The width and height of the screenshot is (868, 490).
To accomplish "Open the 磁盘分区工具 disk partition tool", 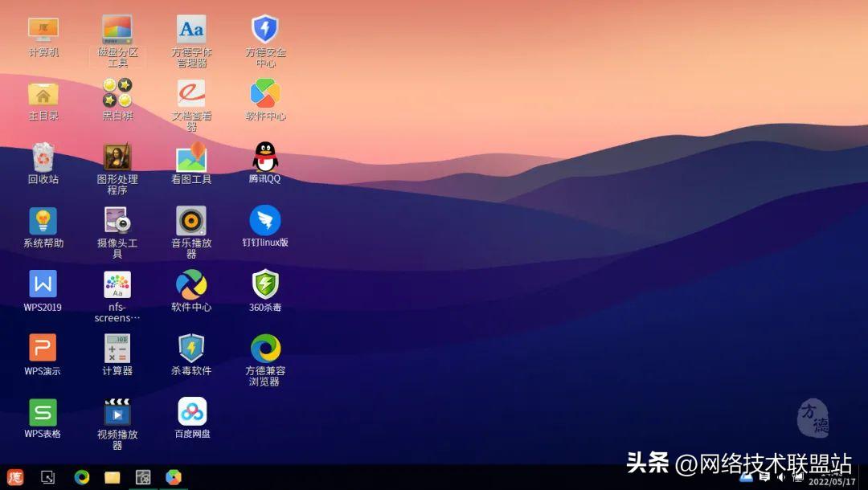I will click(x=117, y=30).
